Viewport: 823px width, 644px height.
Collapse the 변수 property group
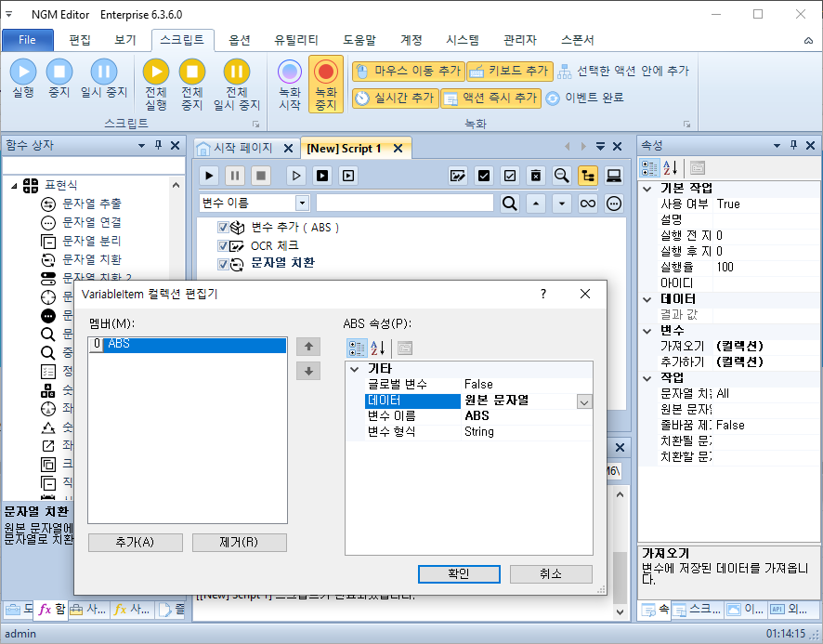(x=647, y=331)
